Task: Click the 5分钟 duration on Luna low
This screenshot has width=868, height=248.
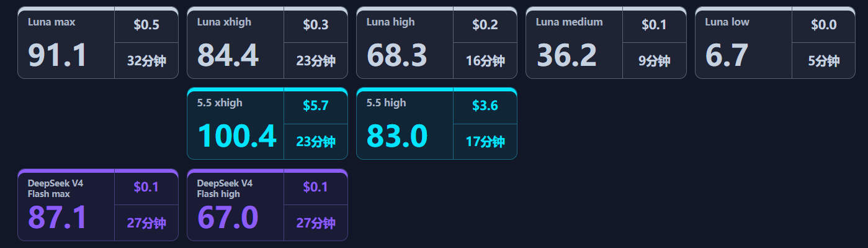Action: (824, 61)
